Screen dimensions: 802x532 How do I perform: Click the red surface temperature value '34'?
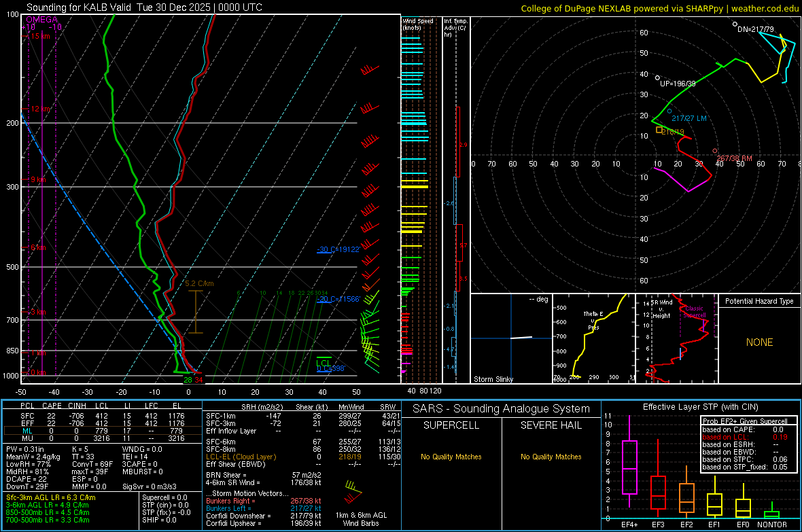pos(198,380)
